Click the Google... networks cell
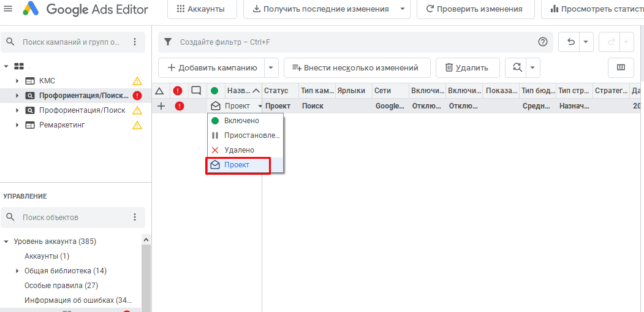 click(390, 106)
